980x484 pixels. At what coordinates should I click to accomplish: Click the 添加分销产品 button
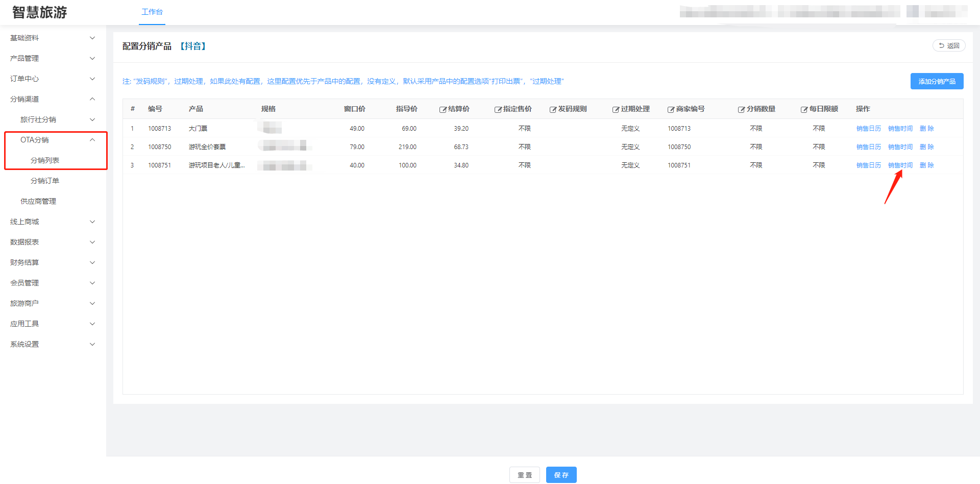[x=937, y=81]
